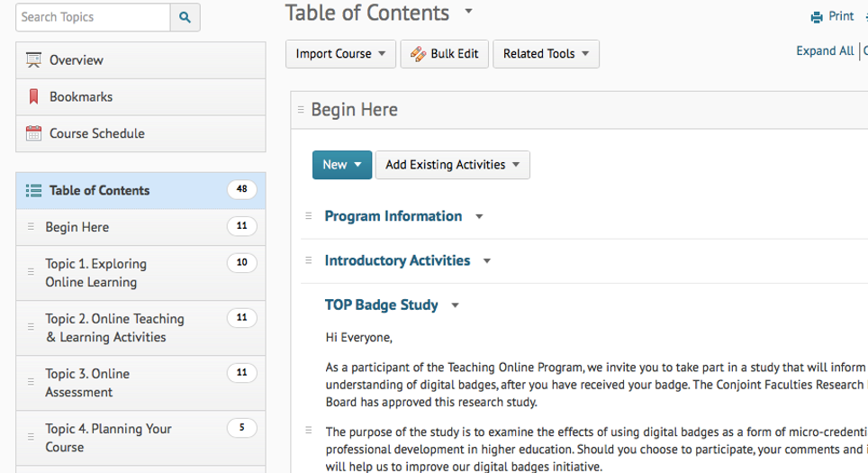
Task: Expand the Add Existing Activities menu
Action: 452,165
